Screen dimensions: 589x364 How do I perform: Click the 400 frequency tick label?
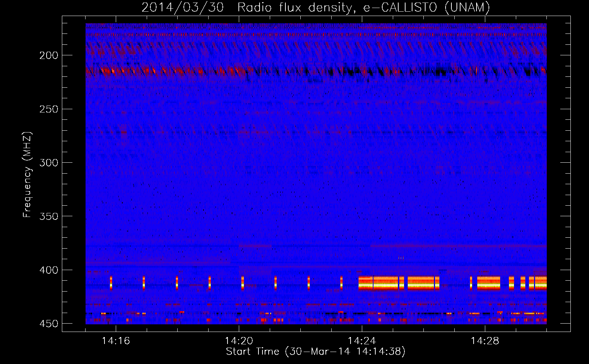49,270
